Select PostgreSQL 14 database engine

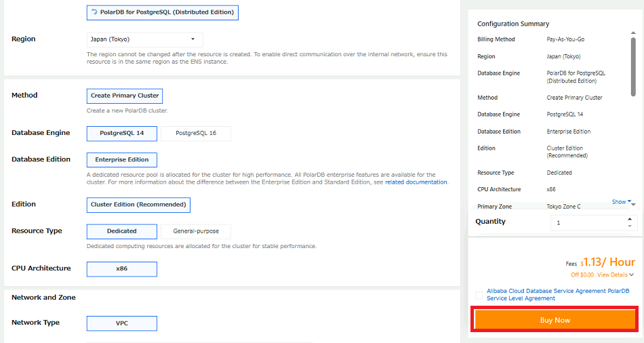click(x=121, y=133)
